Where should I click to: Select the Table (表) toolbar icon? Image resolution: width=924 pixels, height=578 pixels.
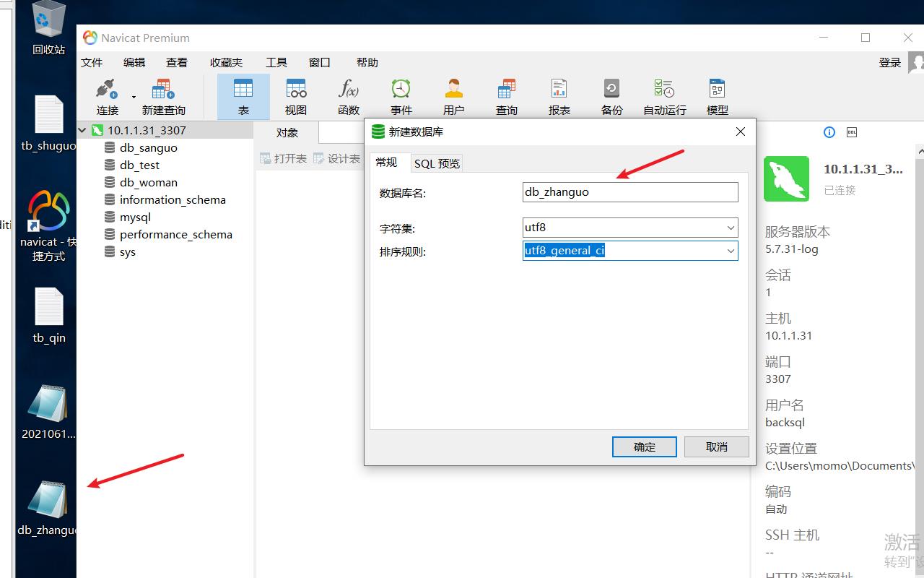point(243,97)
